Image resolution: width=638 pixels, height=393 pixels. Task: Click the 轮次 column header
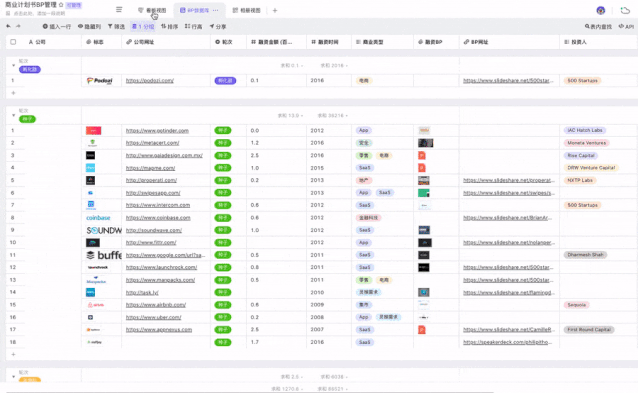pyautogui.click(x=227, y=42)
